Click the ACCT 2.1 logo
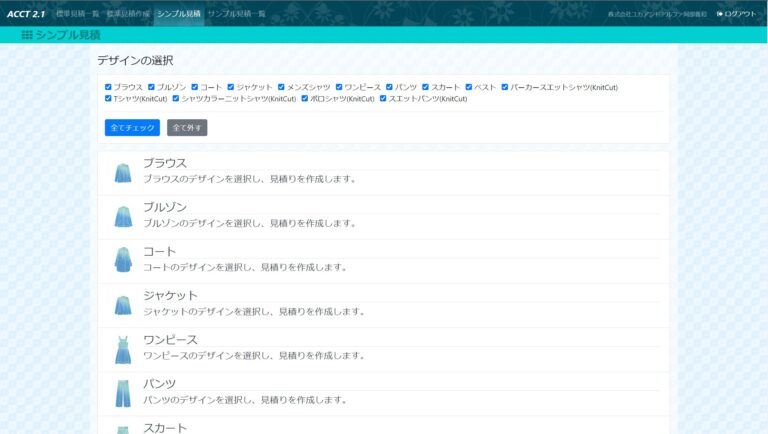This screenshot has width=768, height=434. (26, 14)
